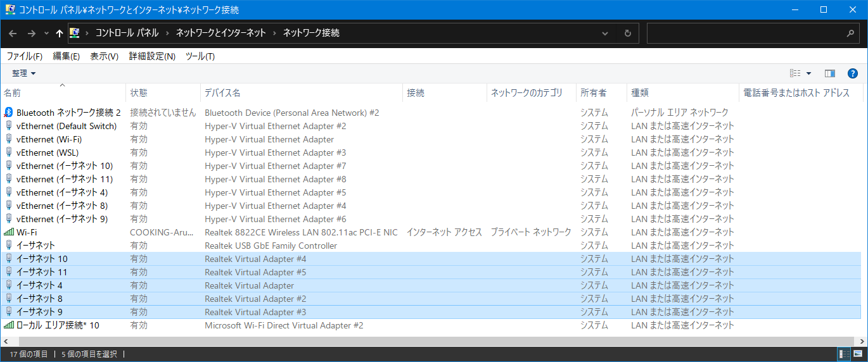Screen dimensions: 868x362
Task: Refresh the network connections list
Action: 627,33
